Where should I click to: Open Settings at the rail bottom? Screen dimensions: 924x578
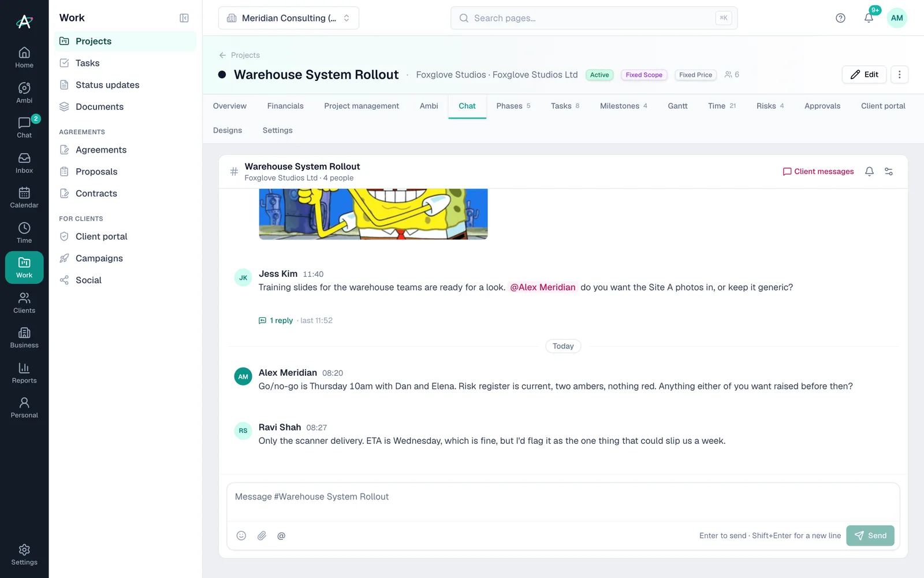(24, 554)
